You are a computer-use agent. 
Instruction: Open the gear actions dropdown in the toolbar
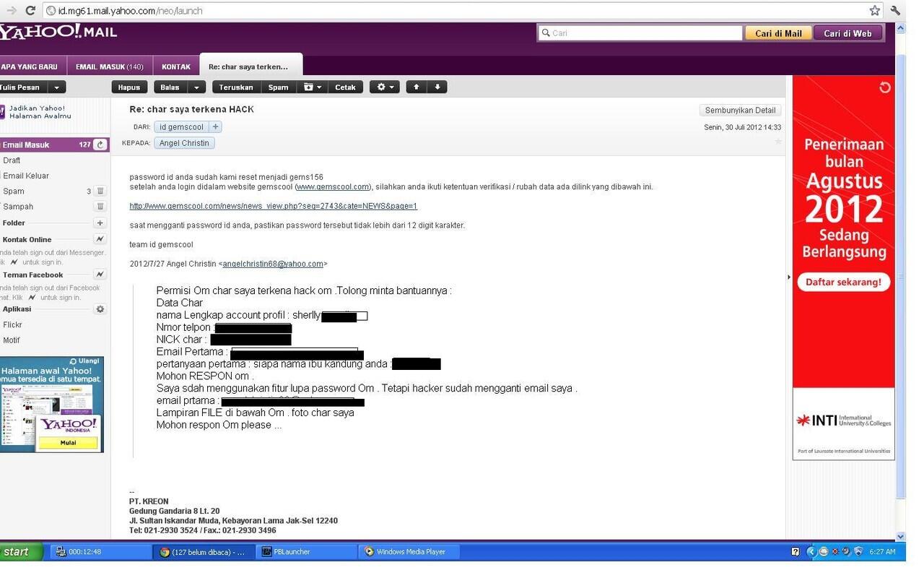384,87
